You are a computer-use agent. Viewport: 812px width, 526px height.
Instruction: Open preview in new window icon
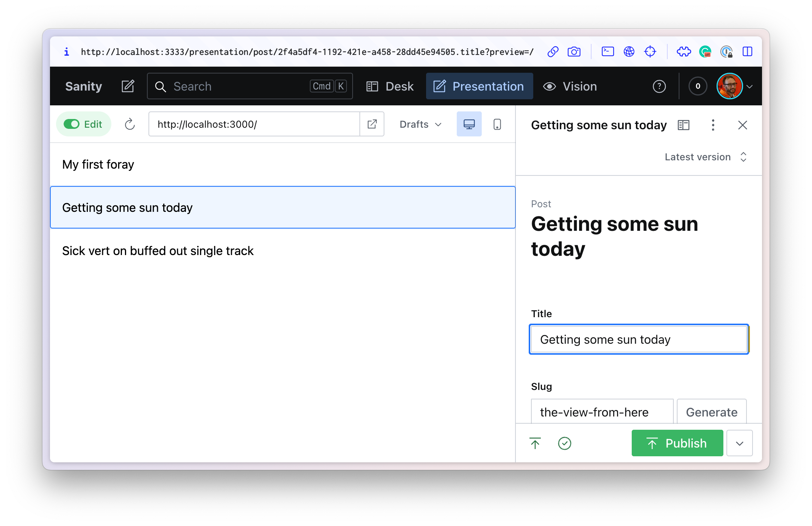(x=372, y=124)
